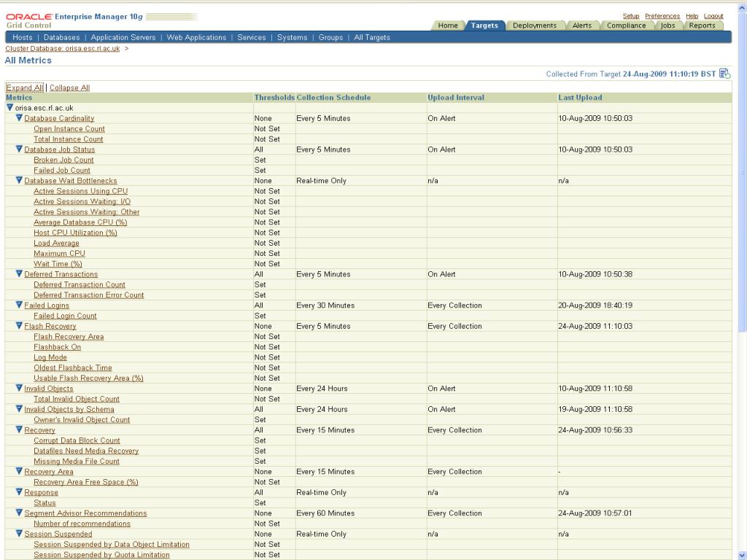Viewport: 747px width, 560px height.
Task: Click Expand All
Action: pos(24,87)
